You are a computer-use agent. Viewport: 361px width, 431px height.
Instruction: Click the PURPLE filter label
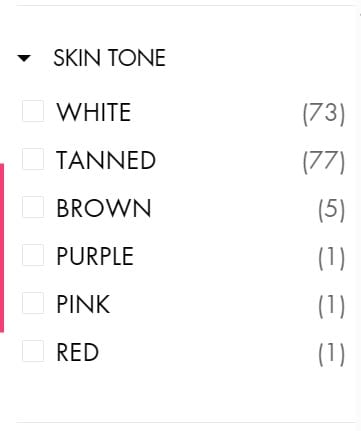point(95,256)
